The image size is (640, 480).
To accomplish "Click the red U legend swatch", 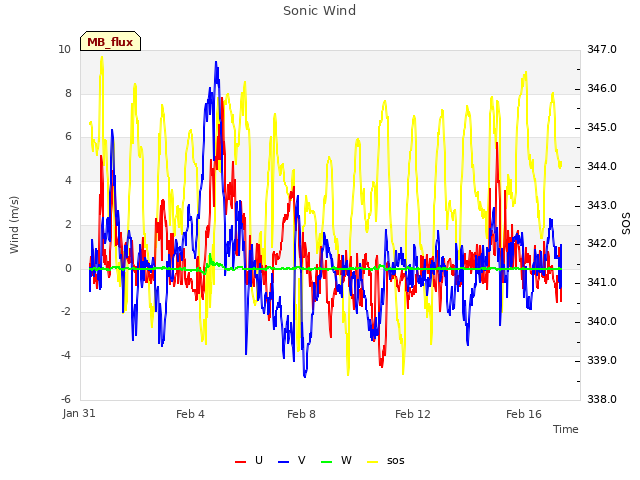I will click(x=240, y=462).
